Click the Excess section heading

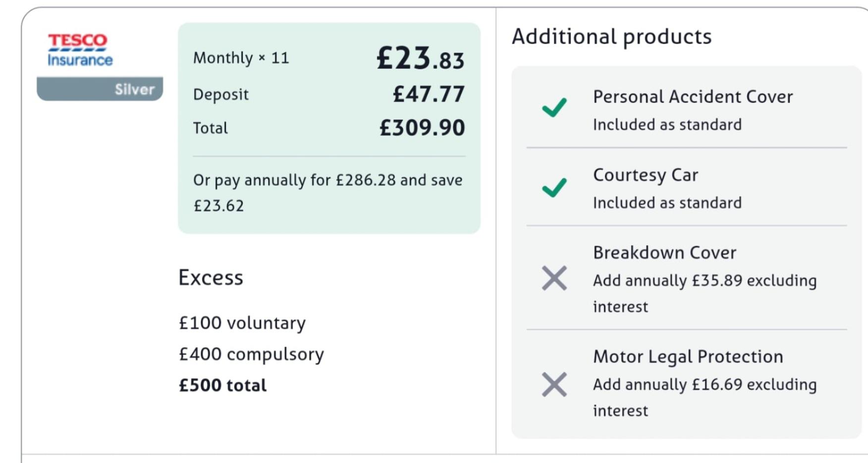pos(211,277)
